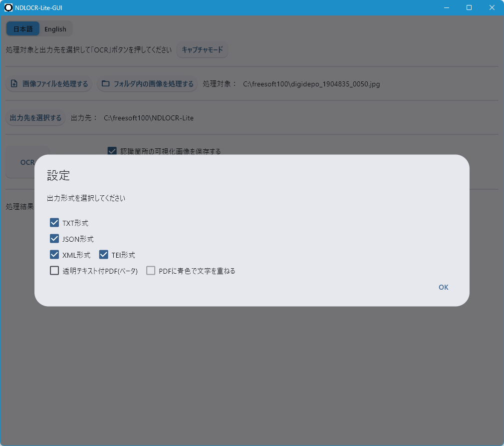Click the file icon on 画像ファイルを処理する
Image resolution: width=504 pixels, height=446 pixels.
click(14, 84)
